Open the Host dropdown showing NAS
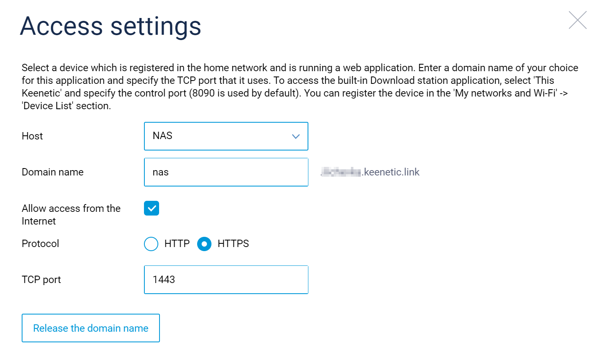This screenshot has width=600, height=364. coord(226,136)
